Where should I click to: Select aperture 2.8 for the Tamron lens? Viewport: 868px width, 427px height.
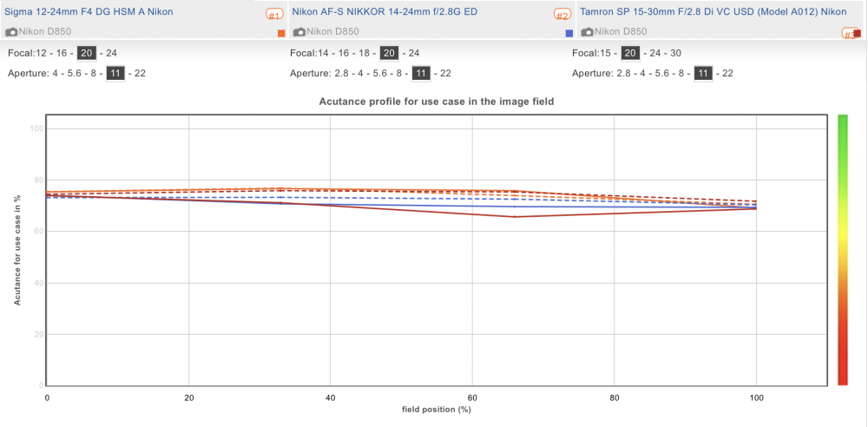[623, 73]
